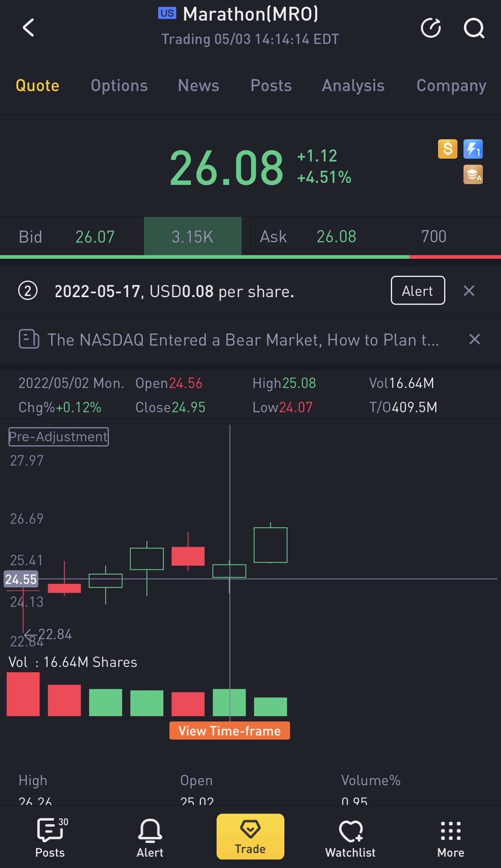The height and width of the screenshot is (868, 501).
Task: Close the NASDAQ Bear Market banner
Action: point(474,339)
